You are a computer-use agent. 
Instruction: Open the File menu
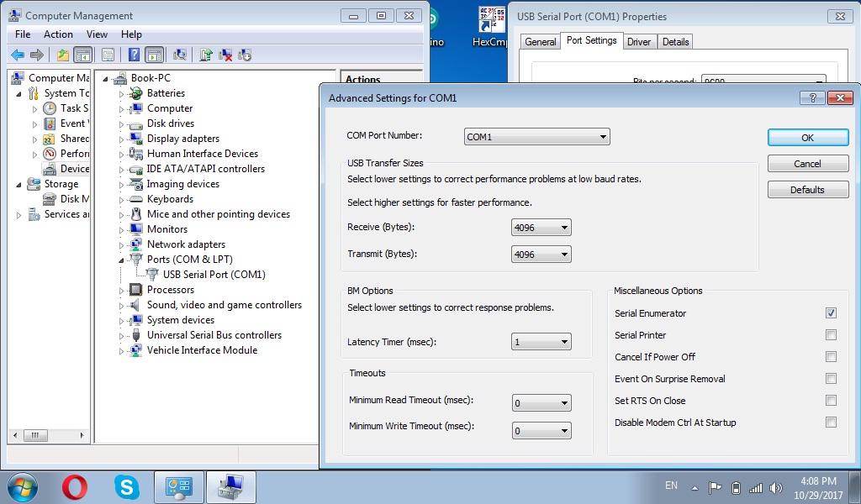tap(23, 34)
